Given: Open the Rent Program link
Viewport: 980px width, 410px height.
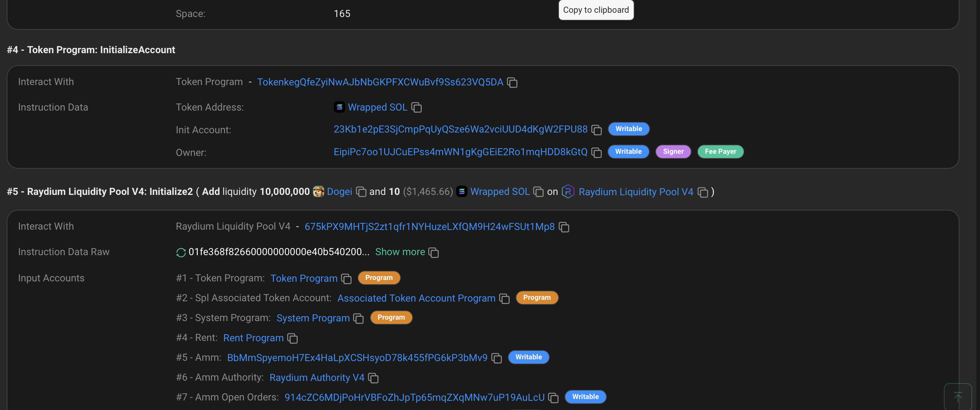Looking at the screenshot, I should pyautogui.click(x=253, y=338).
